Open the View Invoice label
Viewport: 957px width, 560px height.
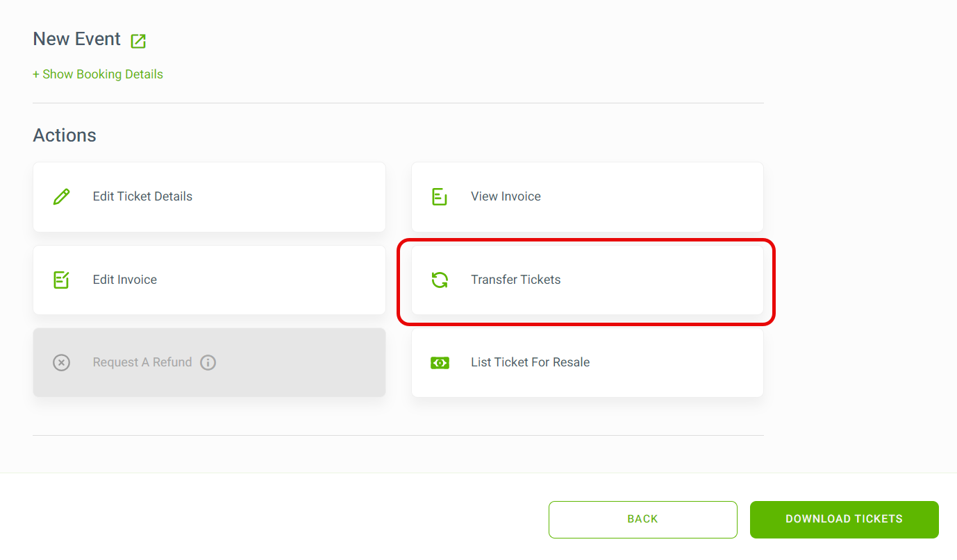click(x=506, y=196)
